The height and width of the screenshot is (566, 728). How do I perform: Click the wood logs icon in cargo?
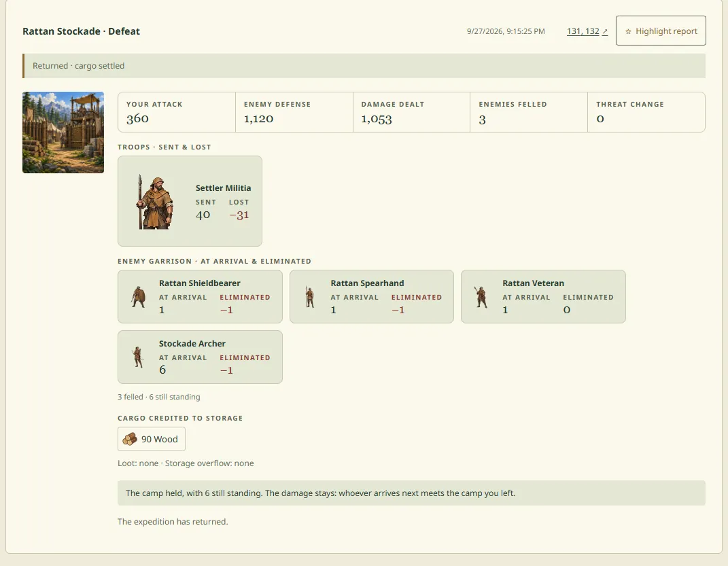[x=130, y=439]
